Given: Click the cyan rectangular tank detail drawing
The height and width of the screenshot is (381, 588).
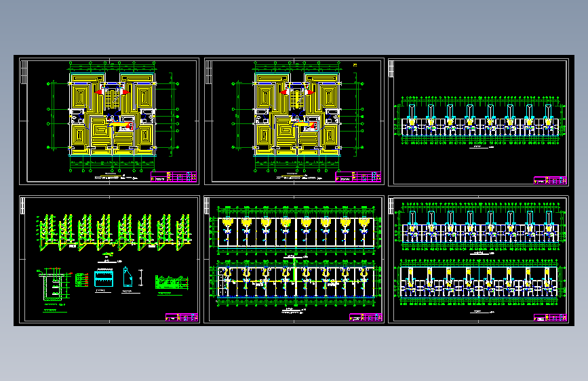Looking at the screenshot, I should (104, 279).
